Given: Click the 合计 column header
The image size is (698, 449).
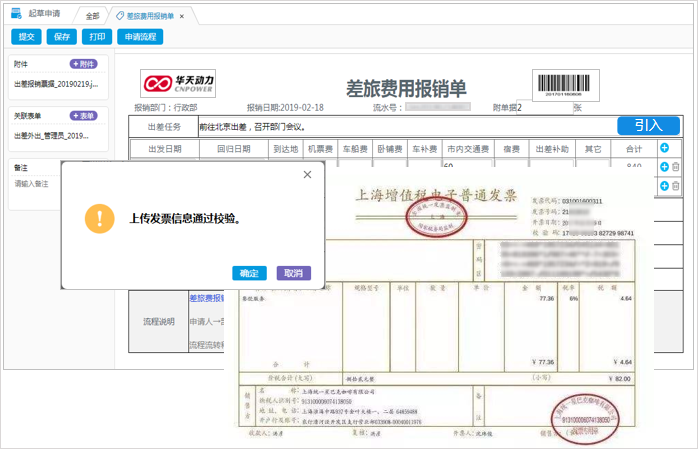Looking at the screenshot, I should point(634,149).
